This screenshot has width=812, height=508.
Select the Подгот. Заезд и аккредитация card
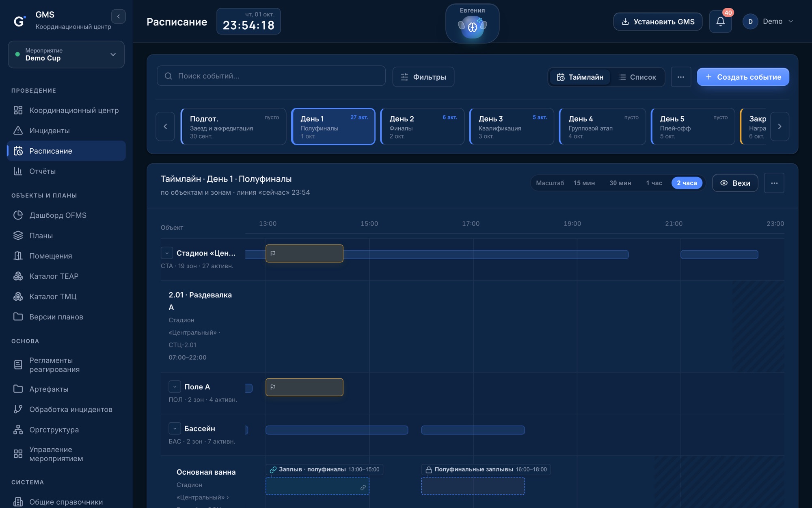click(x=233, y=126)
